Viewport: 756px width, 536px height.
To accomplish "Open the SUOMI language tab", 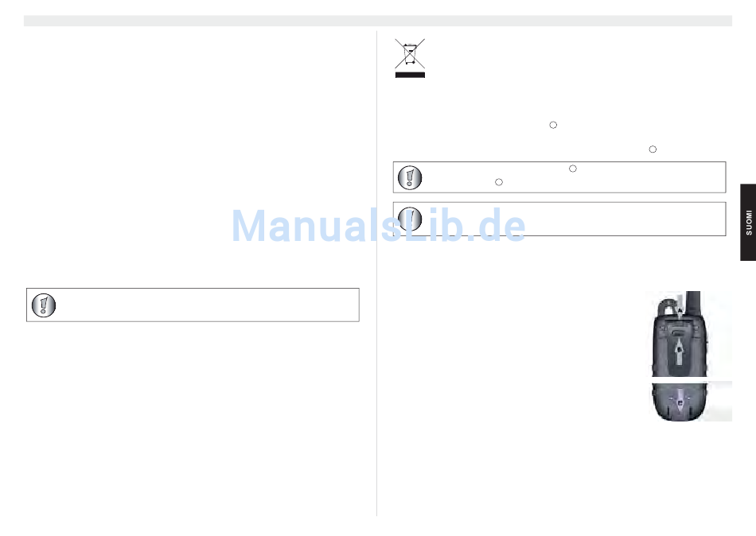I will 748,222.
